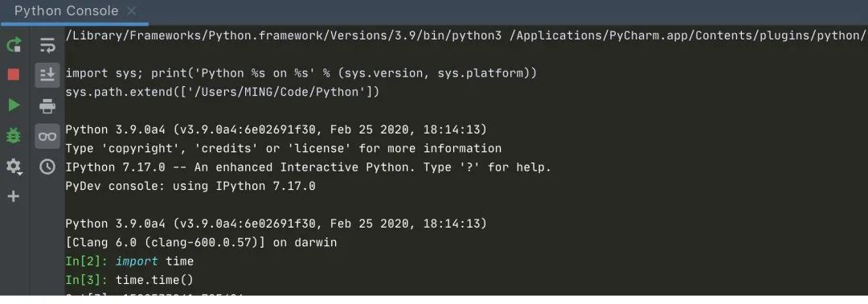Click the python3 interpreter path line
Viewport: 868px width, 304px height.
[465, 36]
